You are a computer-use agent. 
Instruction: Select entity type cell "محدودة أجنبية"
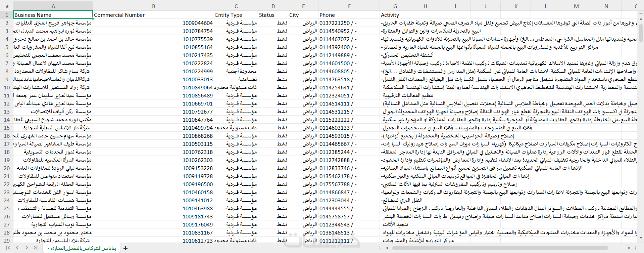(236, 71)
